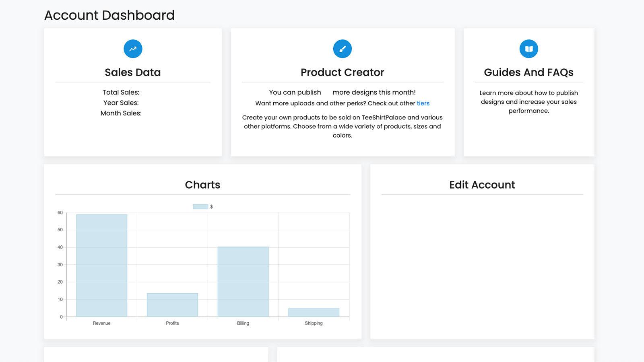Click the Billing bar in the chart
Viewport: 644px width, 362px height.
243,282
